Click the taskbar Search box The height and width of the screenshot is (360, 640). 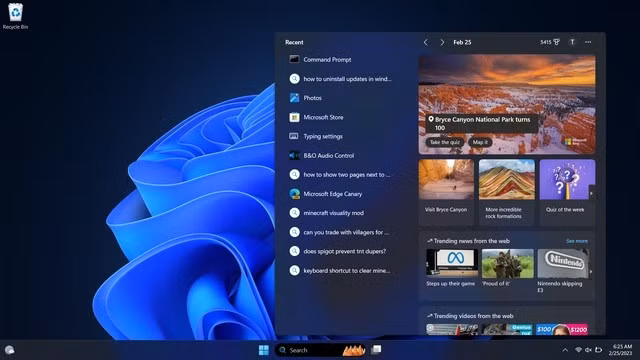pos(320,350)
